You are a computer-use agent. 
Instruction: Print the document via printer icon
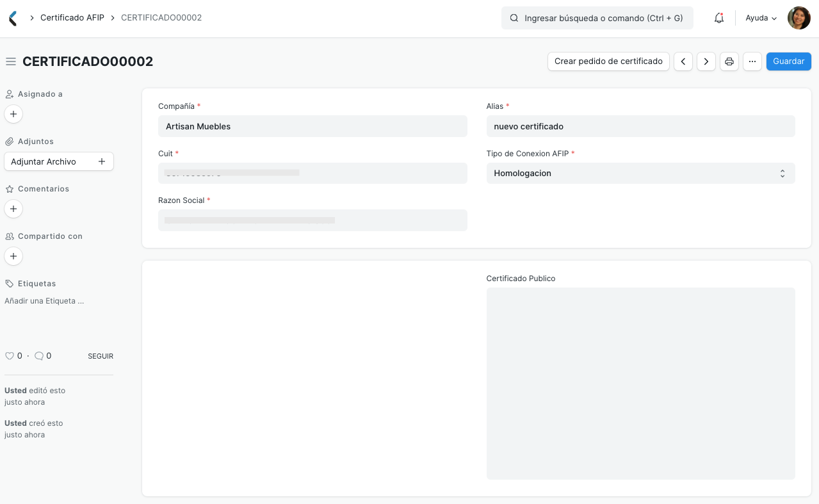[x=729, y=61]
